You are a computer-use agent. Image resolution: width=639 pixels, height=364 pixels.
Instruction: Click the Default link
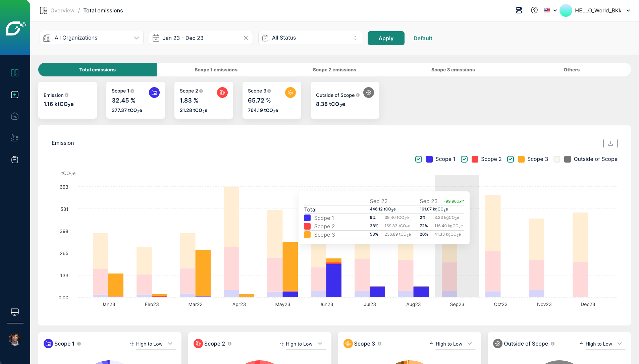click(x=423, y=38)
